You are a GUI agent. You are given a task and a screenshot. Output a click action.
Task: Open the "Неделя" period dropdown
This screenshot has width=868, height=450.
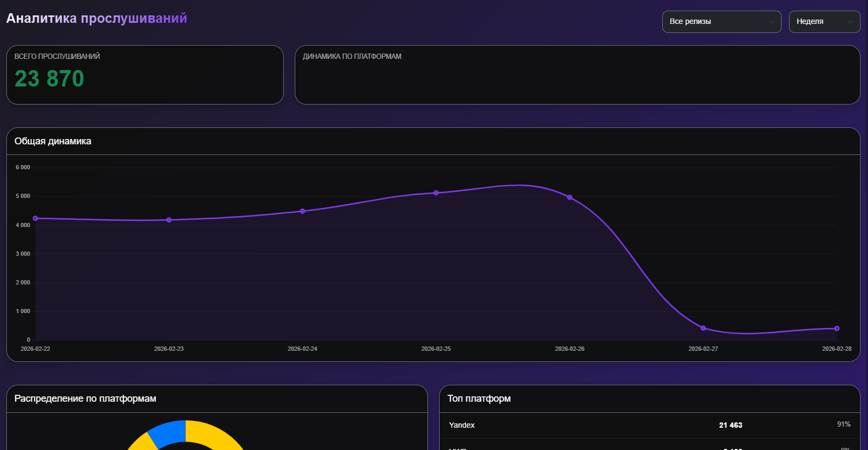pyautogui.click(x=825, y=22)
